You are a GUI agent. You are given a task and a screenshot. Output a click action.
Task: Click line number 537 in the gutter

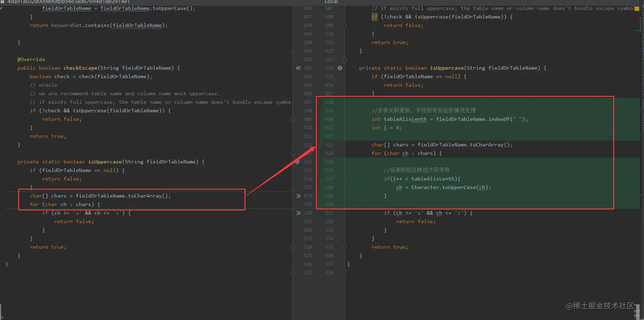tap(329, 264)
